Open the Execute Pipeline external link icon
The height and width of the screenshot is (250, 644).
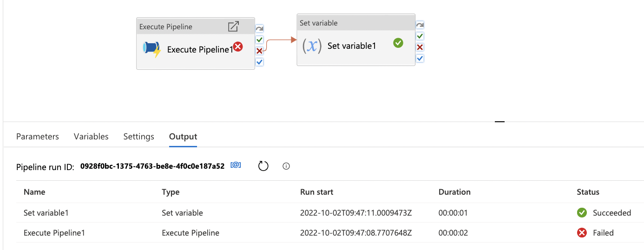coord(233,26)
